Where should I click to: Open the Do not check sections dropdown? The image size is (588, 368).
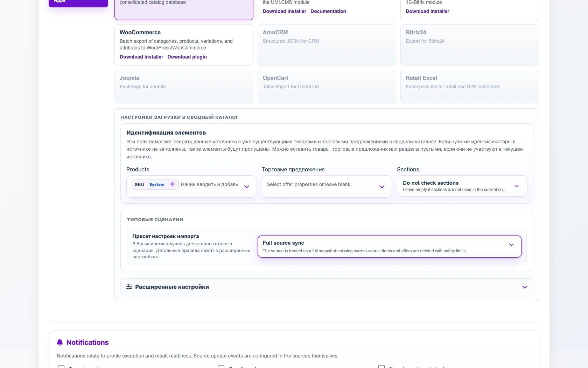click(462, 186)
